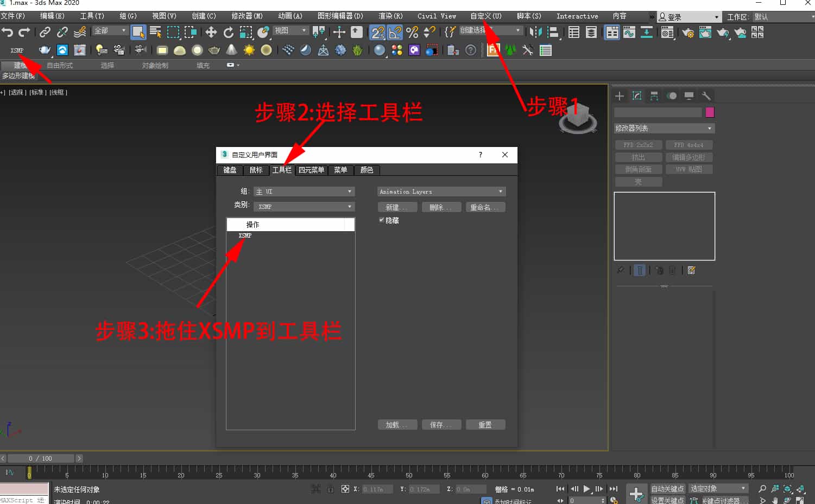815x504 pixels.
Task: Switch to the 键盘 tab in dialog
Action: (230, 170)
